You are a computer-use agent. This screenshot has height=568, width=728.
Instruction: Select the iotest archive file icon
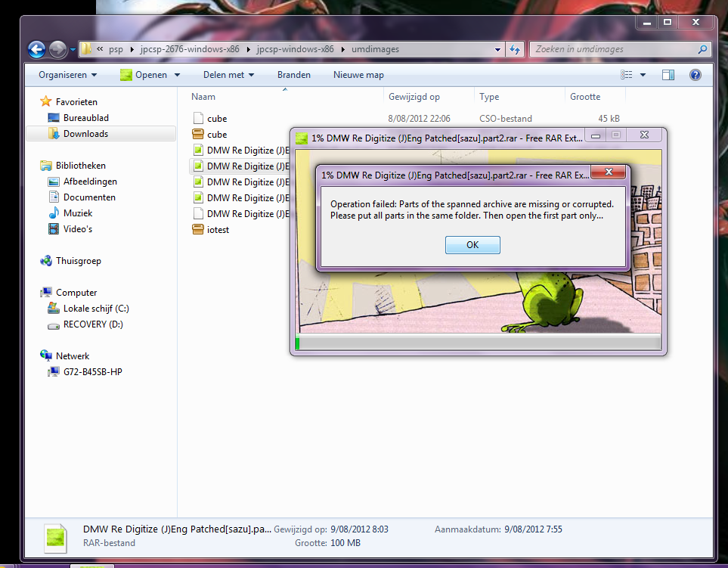tap(198, 230)
